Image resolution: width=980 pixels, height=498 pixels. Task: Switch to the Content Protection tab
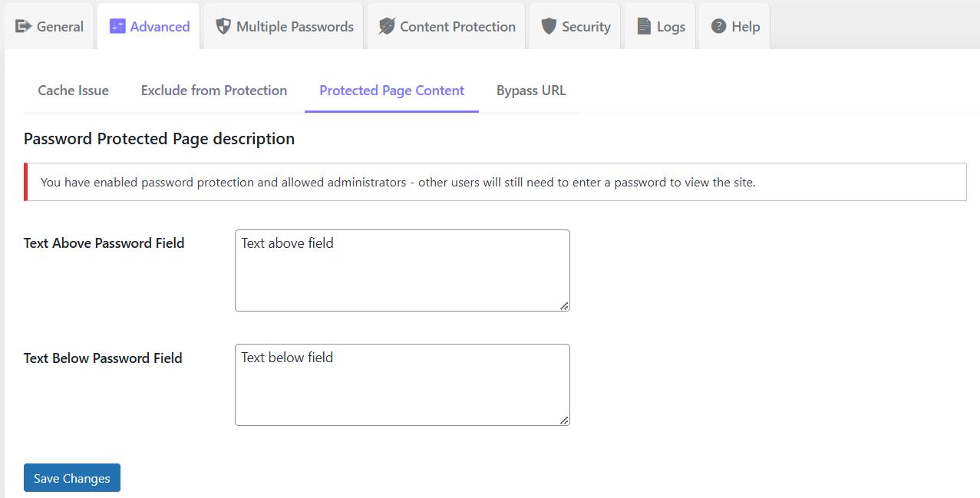[445, 26]
